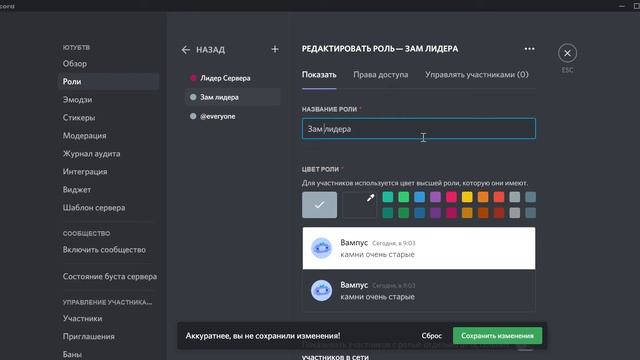This screenshot has height=360, width=640.
Task: Minimize the Discord window
Action: (x=622, y=6)
